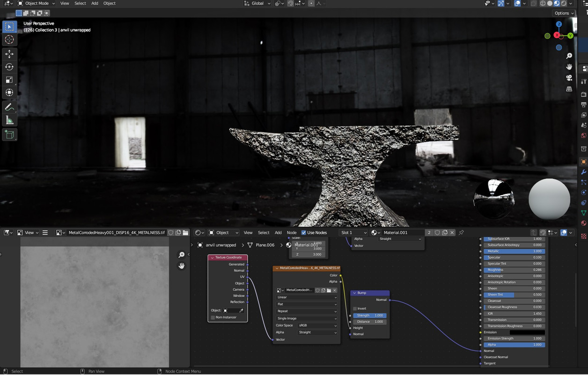588x375 pixels.
Task: Disable the Use Nodes checkbox
Action: pos(304,232)
